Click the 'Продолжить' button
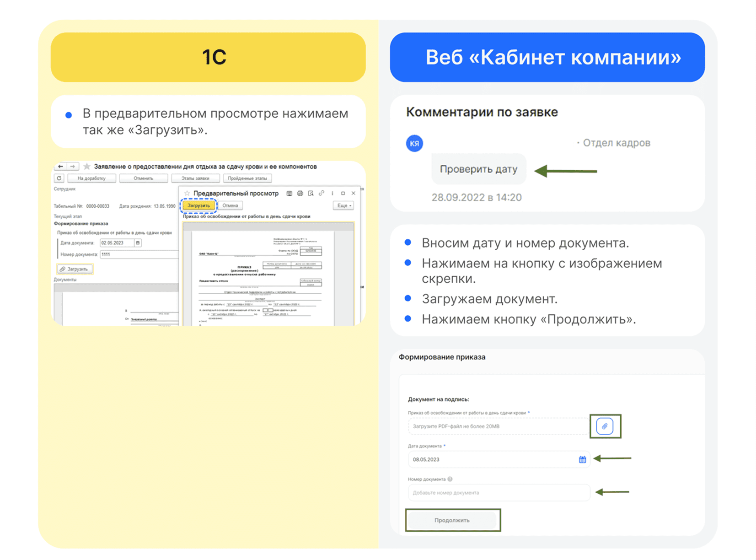The image size is (756, 560). 451,520
